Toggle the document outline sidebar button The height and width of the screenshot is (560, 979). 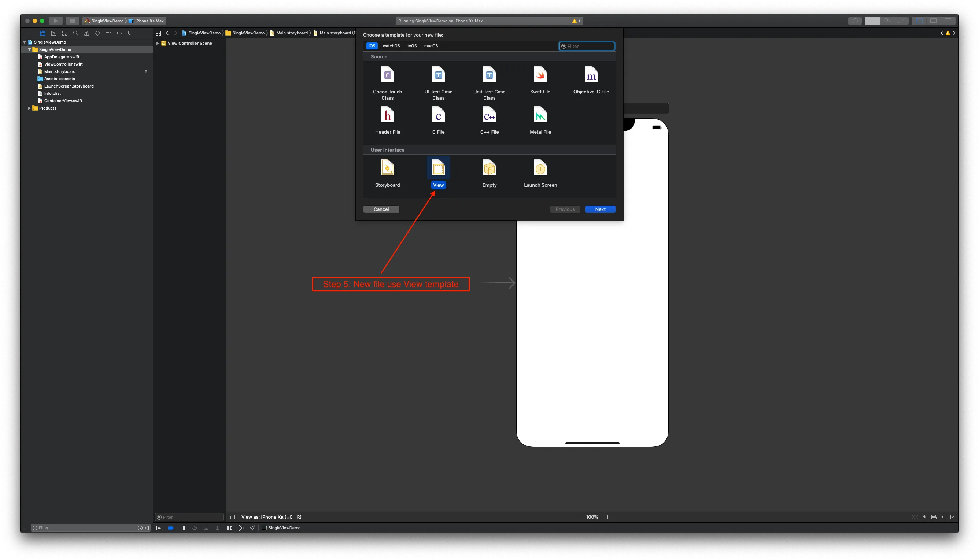click(x=232, y=517)
